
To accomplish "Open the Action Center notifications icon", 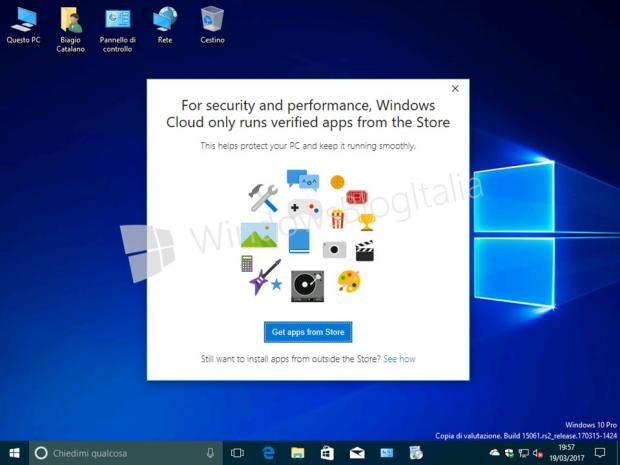I will (600, 453).
